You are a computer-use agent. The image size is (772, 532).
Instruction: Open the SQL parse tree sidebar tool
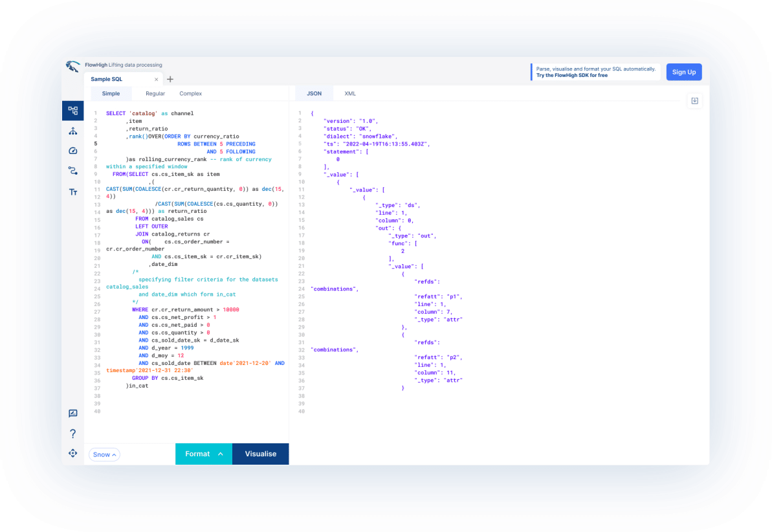coord(73,110)
